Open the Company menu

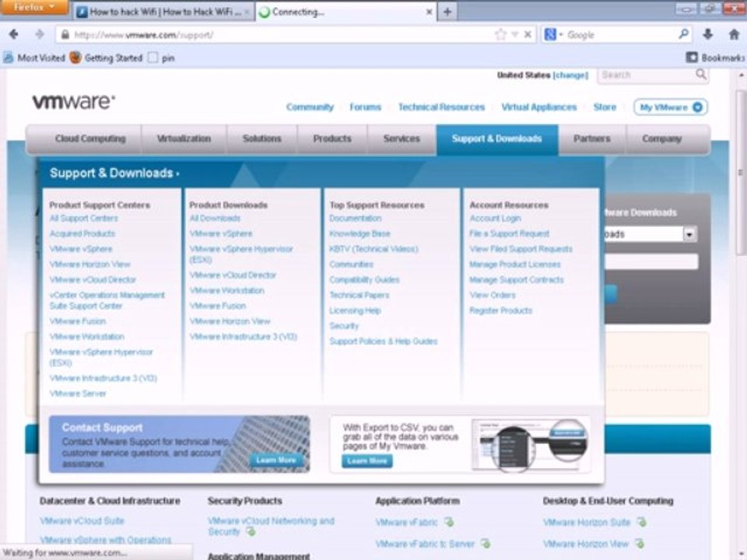661,138
